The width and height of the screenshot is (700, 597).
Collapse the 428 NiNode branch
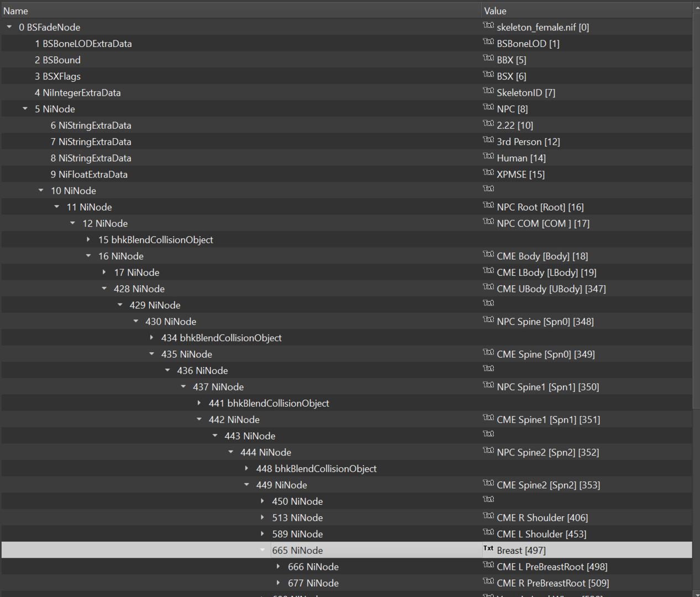(104, 289)
